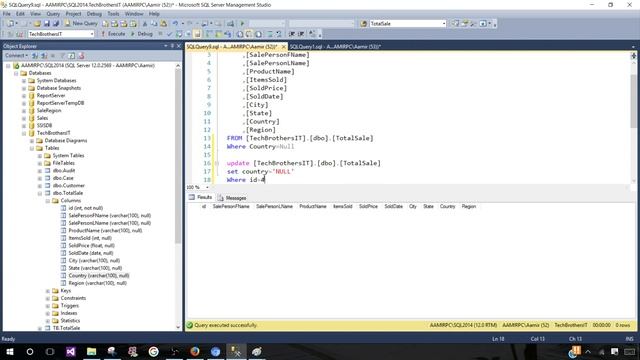
Task: Open the Debug menu
Action: tap(94, 13)
